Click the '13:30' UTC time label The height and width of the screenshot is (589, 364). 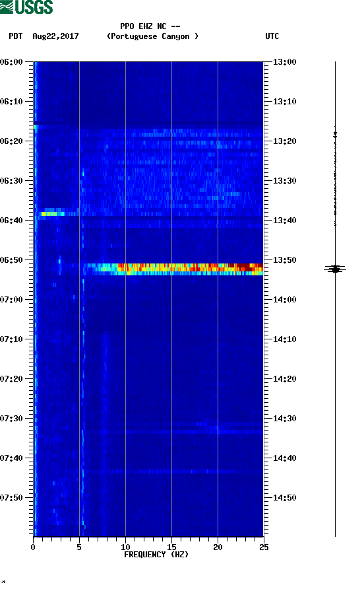coord(284,181)
